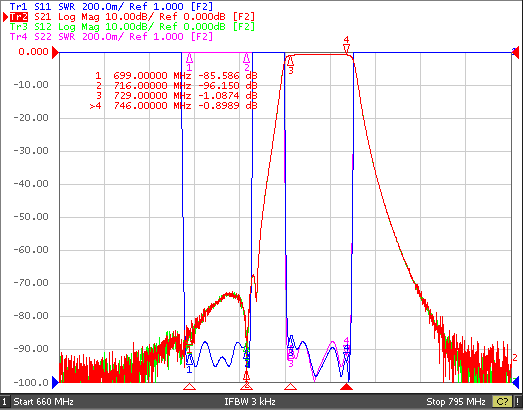Click the red reference level triangle at 0.000
This screenshot has width=523, height=411.
click(x=55, y=52)
